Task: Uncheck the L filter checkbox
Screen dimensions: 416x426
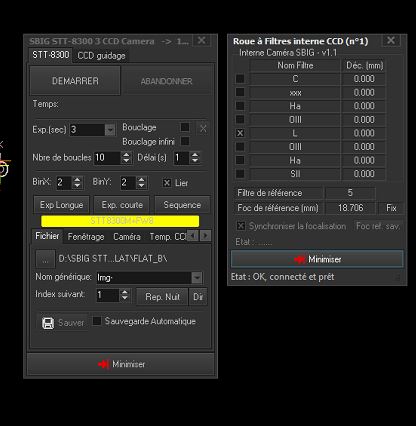Action: tap(240, 133)
